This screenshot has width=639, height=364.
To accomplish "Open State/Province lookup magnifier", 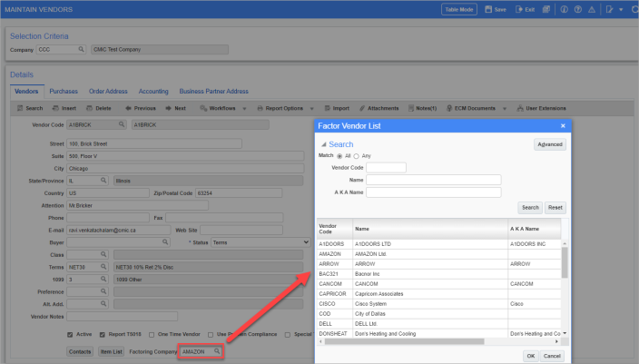I will coord(103,180).
